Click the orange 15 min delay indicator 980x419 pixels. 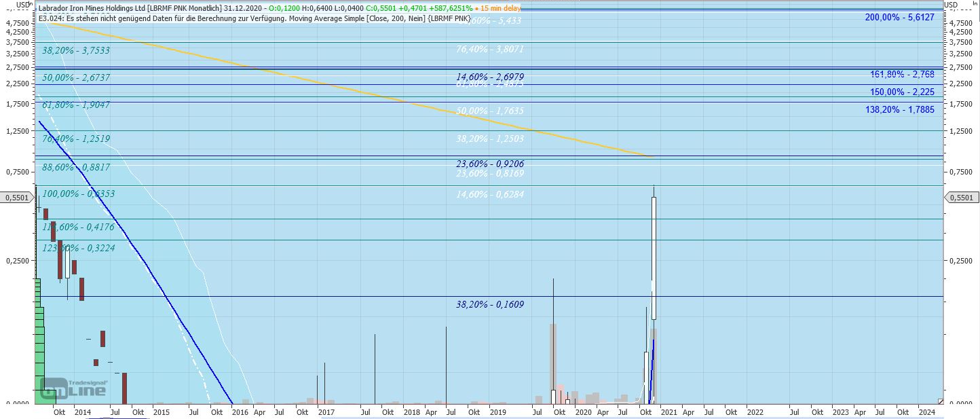point(497,8)
